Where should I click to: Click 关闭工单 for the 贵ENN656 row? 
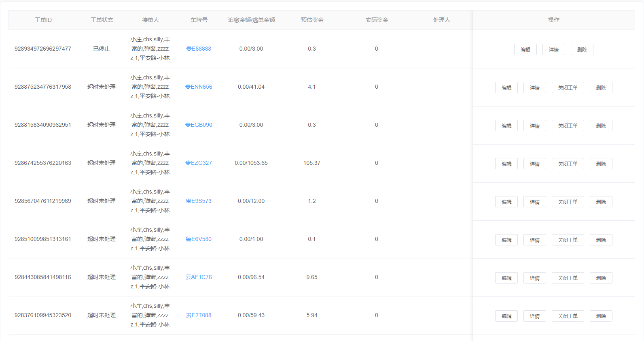point(568,87)
